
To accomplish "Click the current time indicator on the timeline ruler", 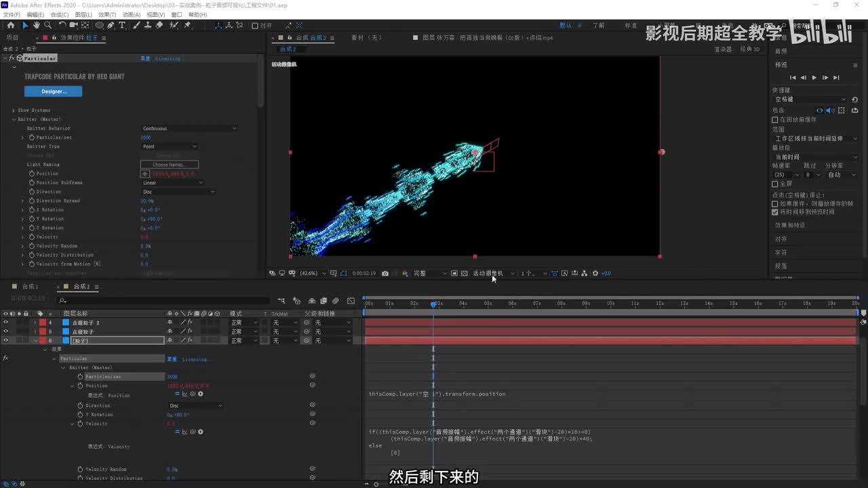I will pyautogui.click(x=433, y=304).
